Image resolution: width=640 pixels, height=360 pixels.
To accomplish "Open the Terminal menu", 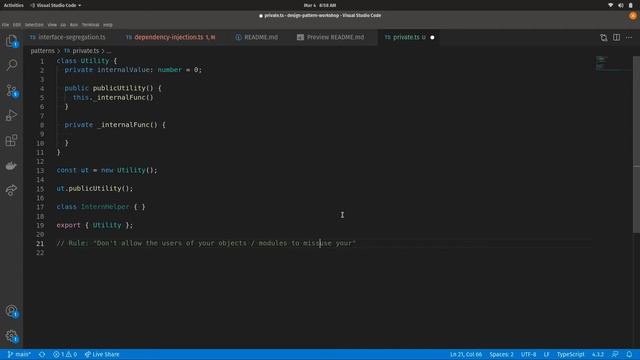I will 91,25.
